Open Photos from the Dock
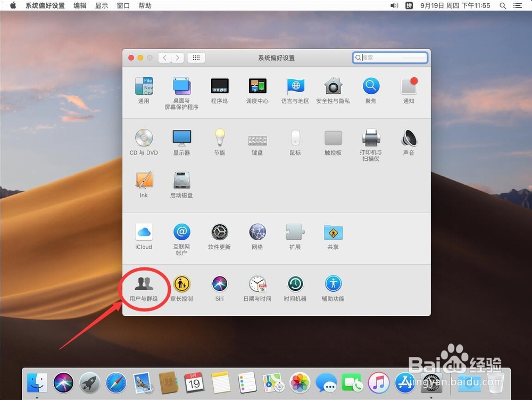532x400 pixels. point(300,382)
